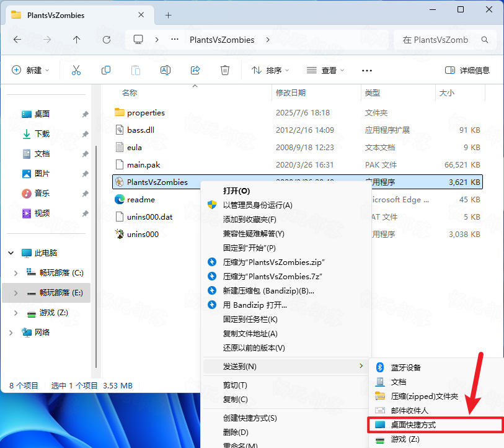Select the PlantsVsZombies application file icon

coord(119,182)
